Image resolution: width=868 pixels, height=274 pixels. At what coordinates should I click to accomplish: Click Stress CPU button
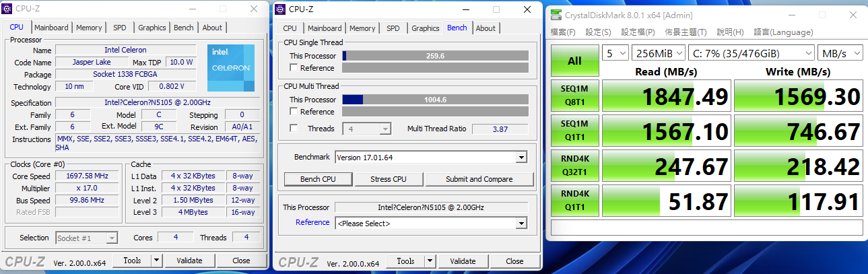(x=389, y=179)
